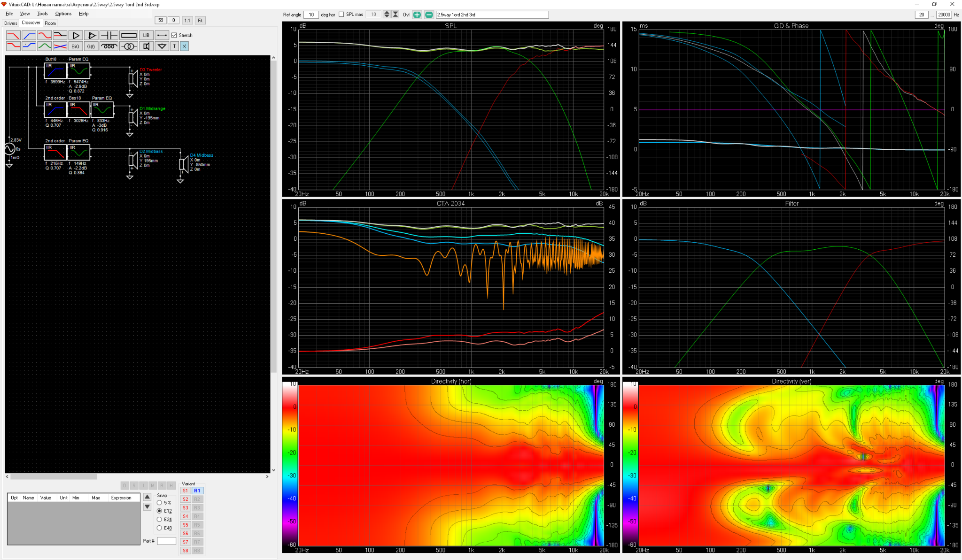
Task: Select the But18 filter block on tweeter
Action: click(55, 71)
